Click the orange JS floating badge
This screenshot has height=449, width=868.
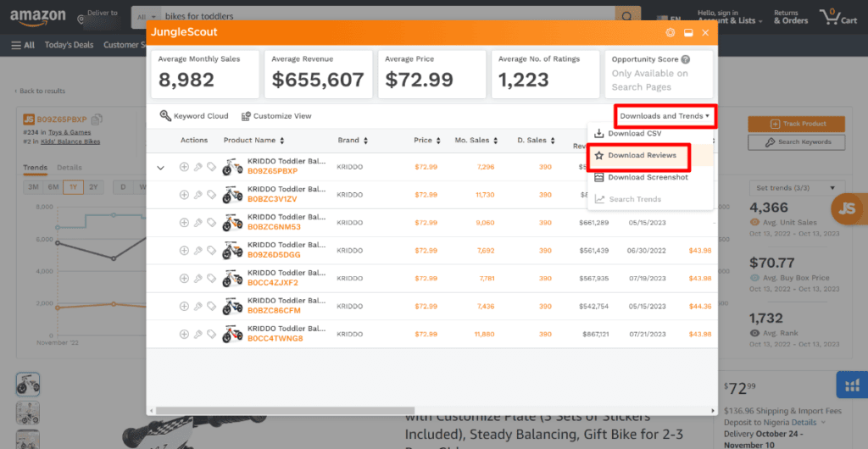click(x=848, y=209)
